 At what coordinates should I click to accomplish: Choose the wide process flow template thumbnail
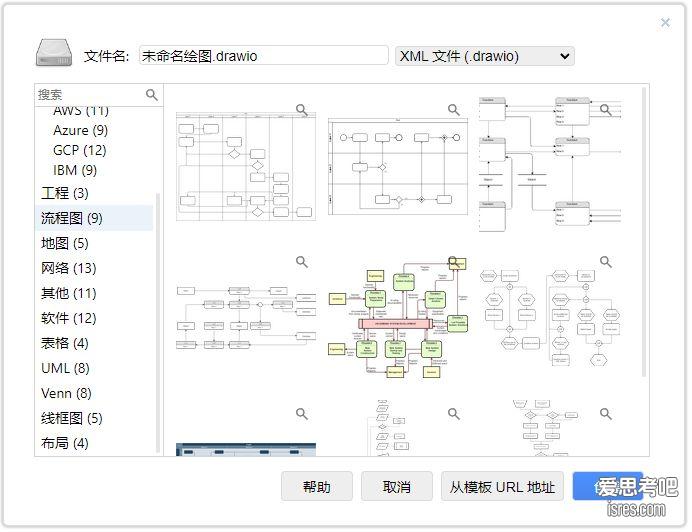click(x=246, y=317)
